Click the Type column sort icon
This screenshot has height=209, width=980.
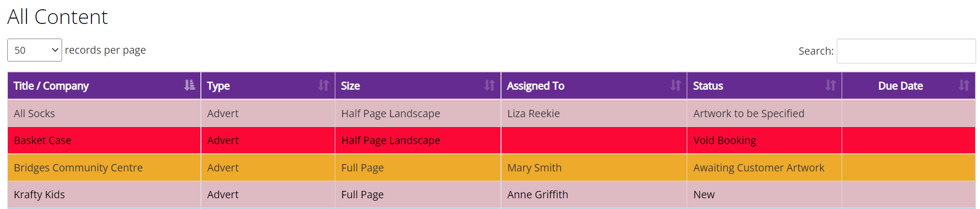[324, 85]
